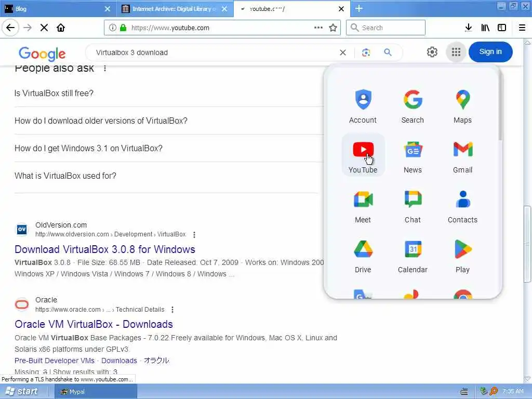
Task: Go forward to the next page
Action: (x=28, y=28)
